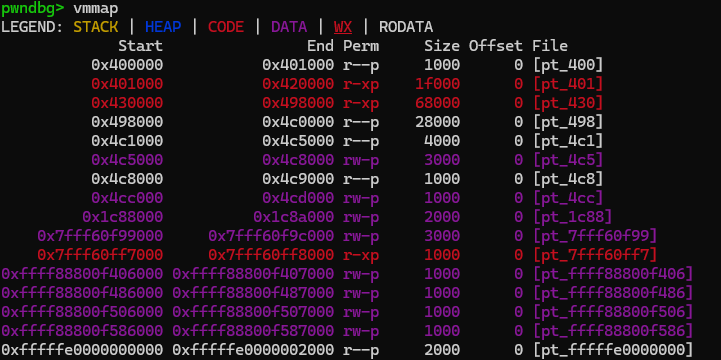Click the end address 0x401000

298,65
